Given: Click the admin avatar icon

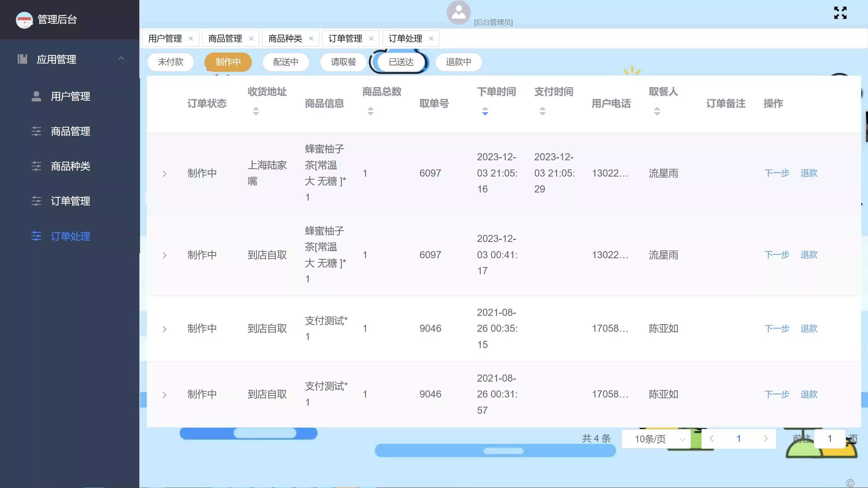Looking at the screenshot, I should 458,13.
